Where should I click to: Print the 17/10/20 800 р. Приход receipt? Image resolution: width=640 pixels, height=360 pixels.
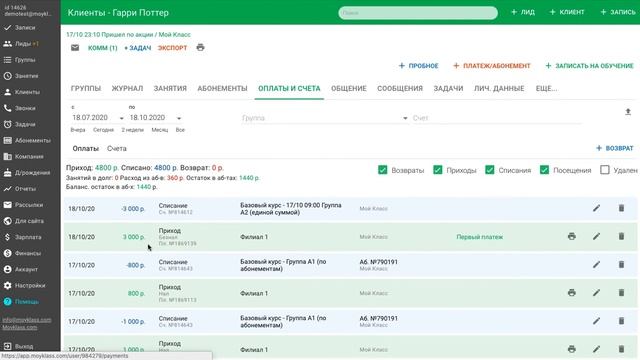pyautogui.click(x=571, y=293)
